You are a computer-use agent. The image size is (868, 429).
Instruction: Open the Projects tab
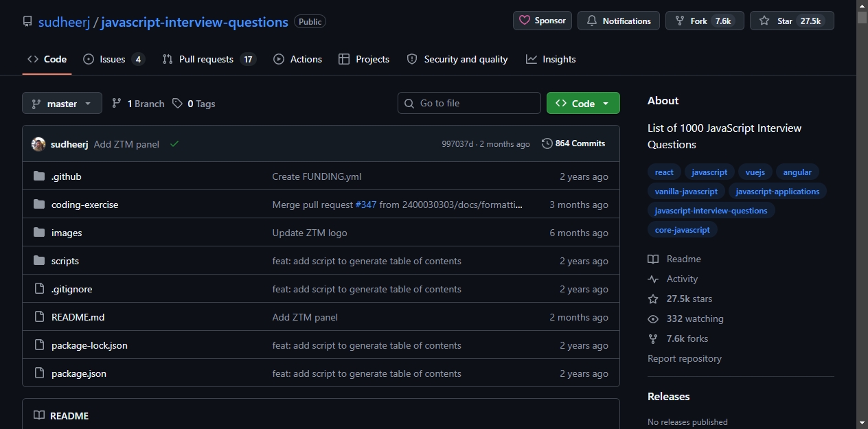point(364,59)
